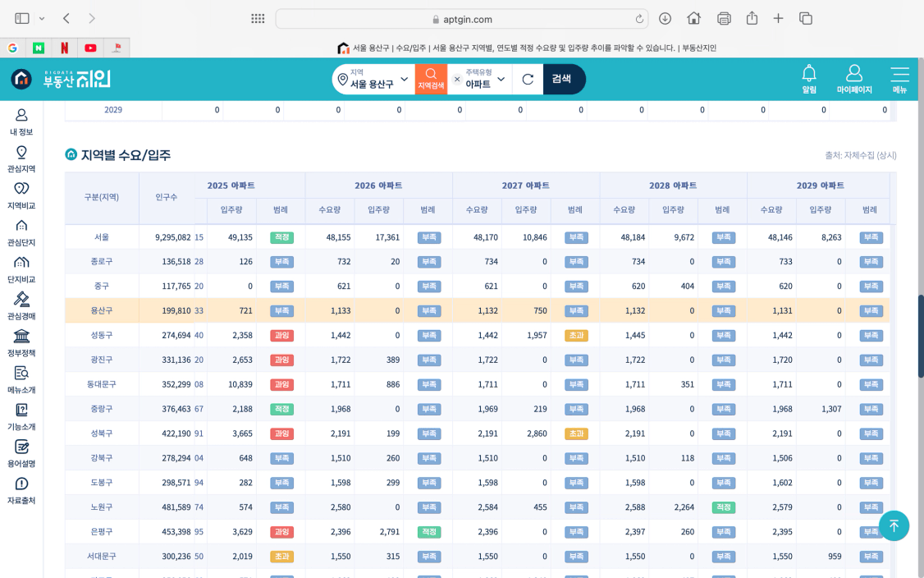Screen dimensions: 924x578
Task: Click the scroll-to-top round button
Action: (894, 525)
